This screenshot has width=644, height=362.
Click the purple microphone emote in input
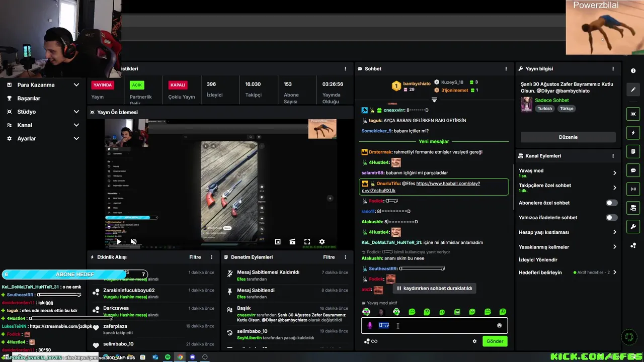pos(369,325)
